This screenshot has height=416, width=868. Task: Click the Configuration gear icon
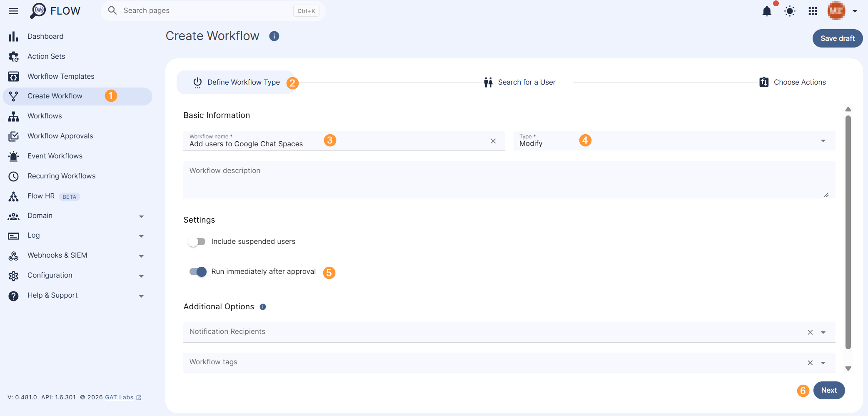[13, 276]
